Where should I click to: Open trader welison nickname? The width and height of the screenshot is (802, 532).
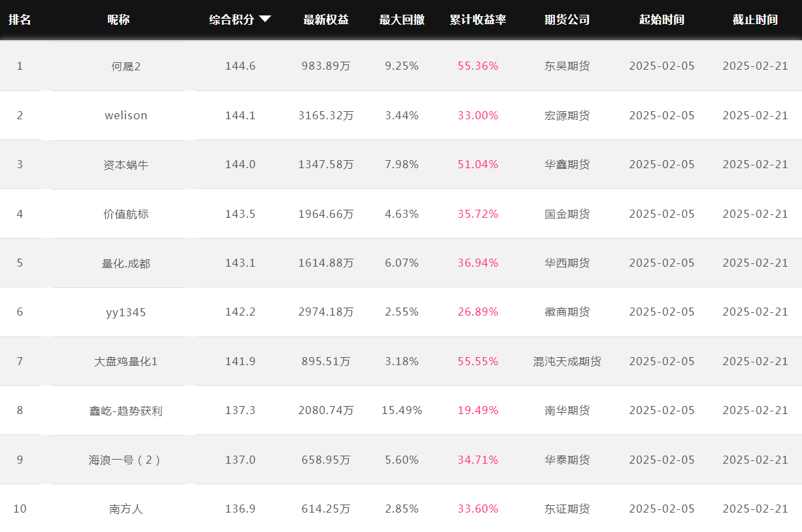tap(126, 116)
